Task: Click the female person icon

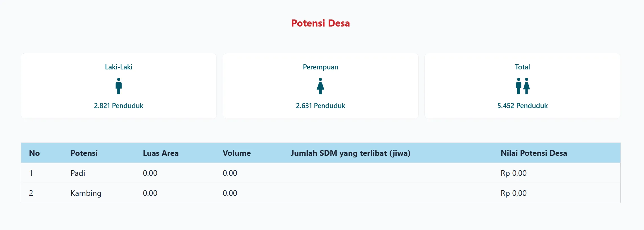Action: pos(320,86)
